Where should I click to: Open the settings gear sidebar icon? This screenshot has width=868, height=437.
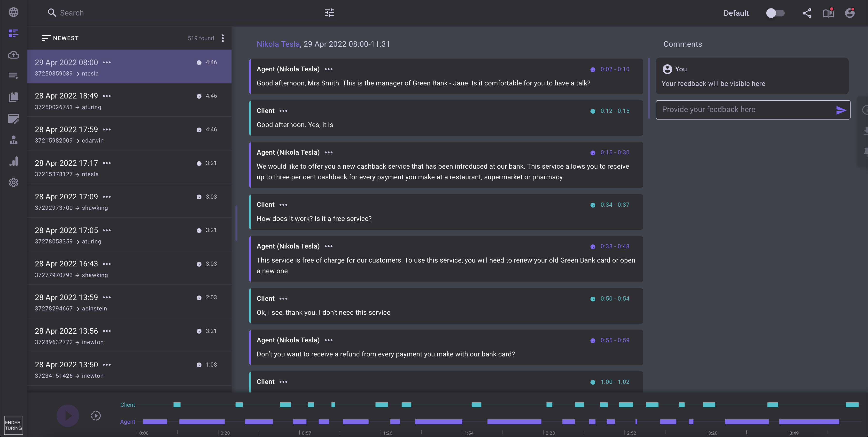pyautogui.click(x=14, y=182)
